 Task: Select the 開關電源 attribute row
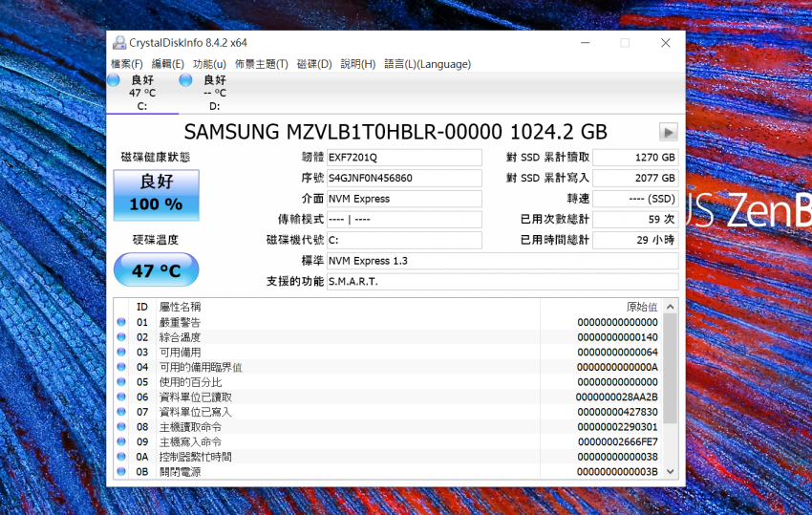click(x=388, y=472)
